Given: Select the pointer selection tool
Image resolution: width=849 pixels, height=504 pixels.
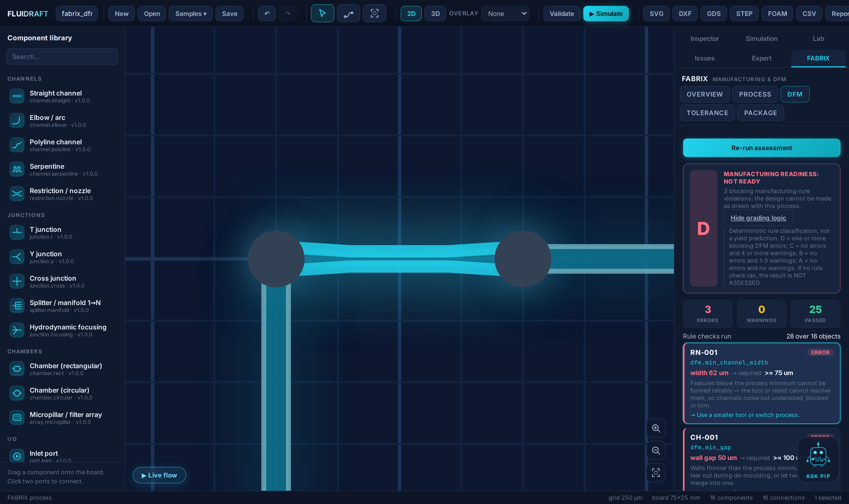Looking at the screenshot, I should point(322,13).
